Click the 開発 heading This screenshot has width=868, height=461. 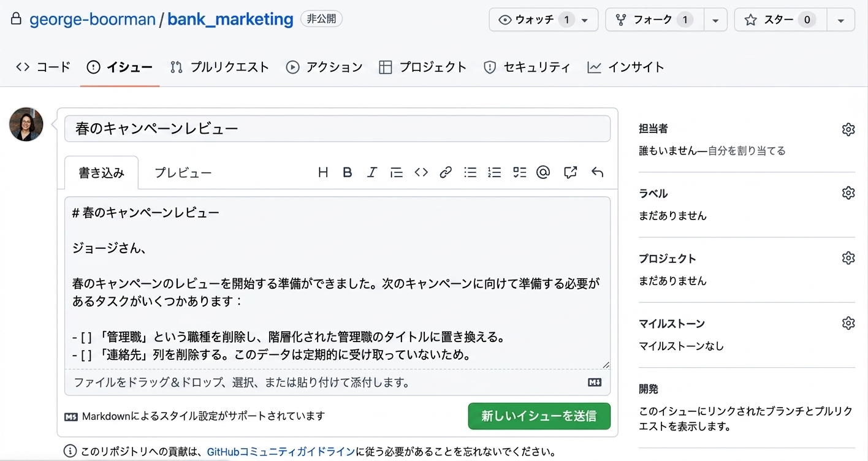point(649,389)
